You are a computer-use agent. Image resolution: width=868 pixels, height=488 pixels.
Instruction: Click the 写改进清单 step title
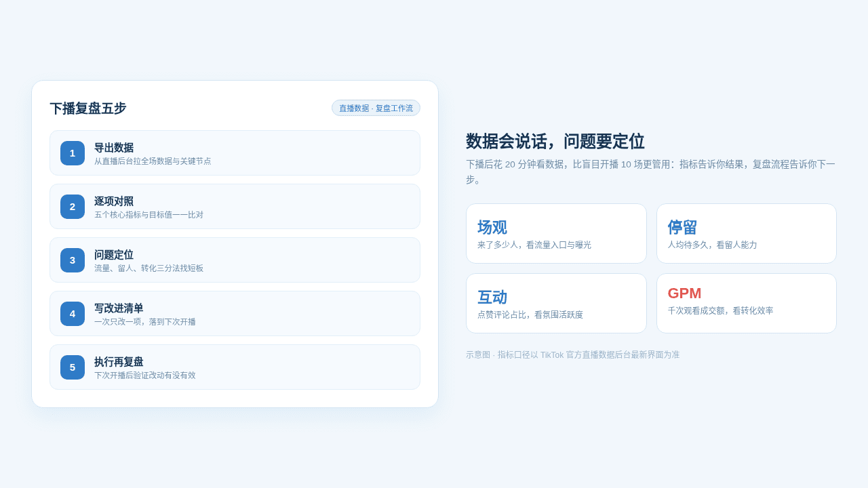coord(119,308)
